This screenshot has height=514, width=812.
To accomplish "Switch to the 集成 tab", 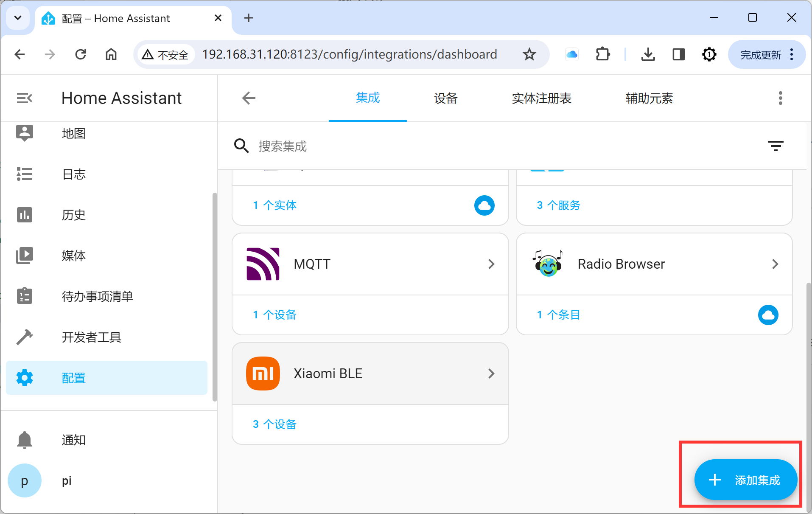I will click(368, 98).
